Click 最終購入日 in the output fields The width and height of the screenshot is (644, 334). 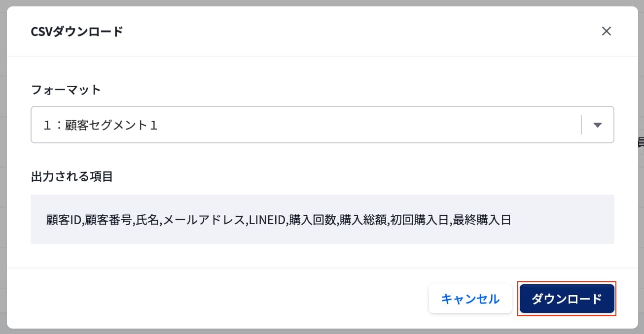[x=481, y=220]
